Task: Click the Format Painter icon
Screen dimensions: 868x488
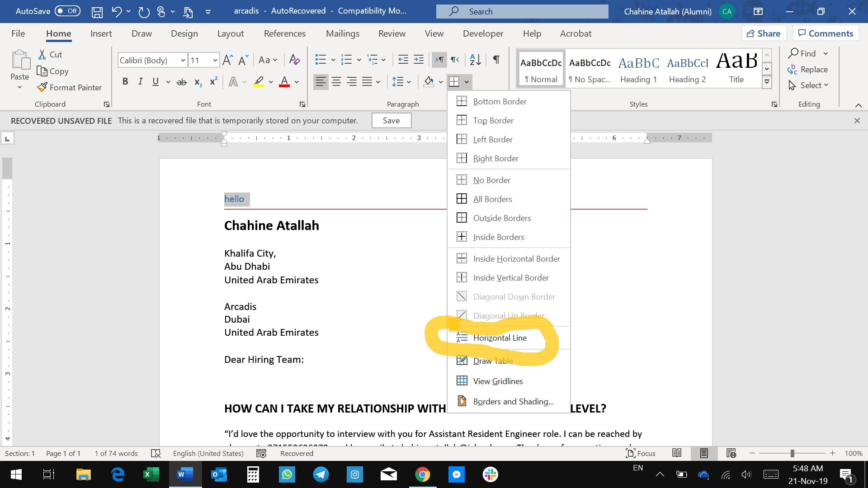Action: (42, 87)
